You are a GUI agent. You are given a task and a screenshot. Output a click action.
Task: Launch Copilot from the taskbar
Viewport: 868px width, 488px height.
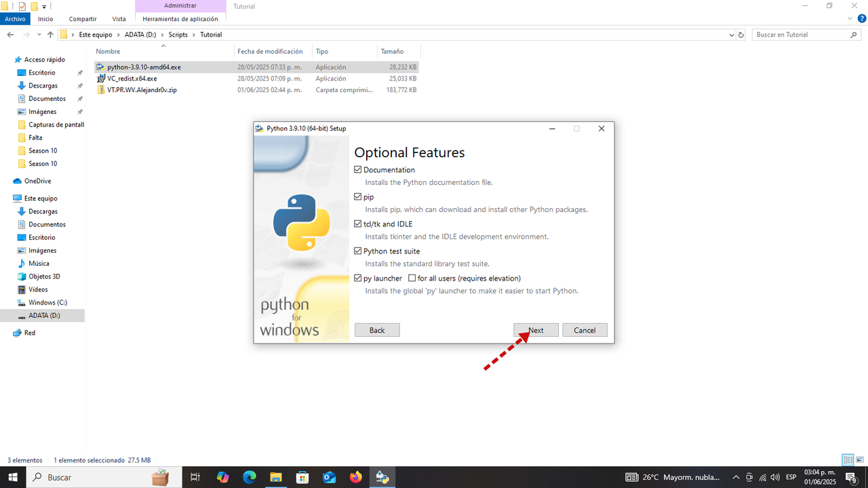223,477
